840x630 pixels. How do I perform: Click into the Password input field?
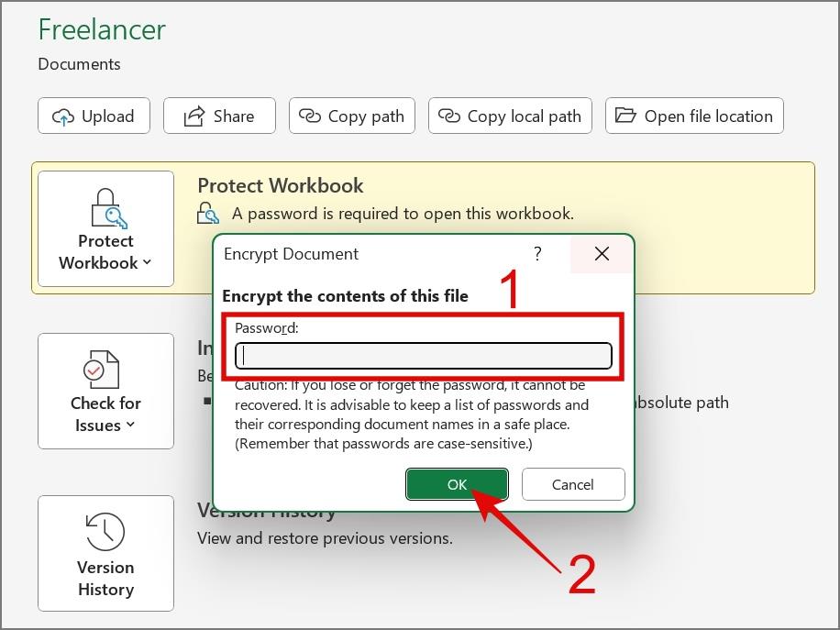pyautogui.click(x=424, y=356)
